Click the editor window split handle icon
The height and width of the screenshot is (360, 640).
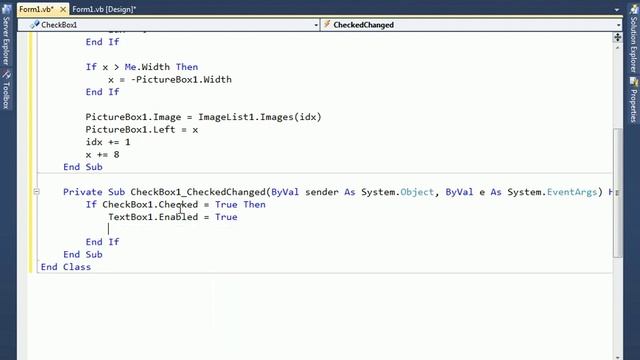coord(617,38)
